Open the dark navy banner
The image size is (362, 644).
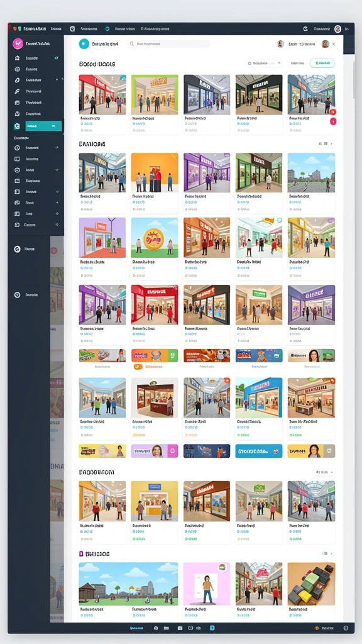pos(207,451)
